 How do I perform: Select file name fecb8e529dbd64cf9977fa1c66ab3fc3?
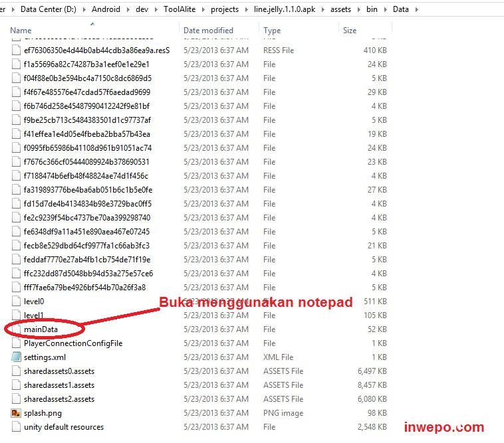[x=87, y=245]
